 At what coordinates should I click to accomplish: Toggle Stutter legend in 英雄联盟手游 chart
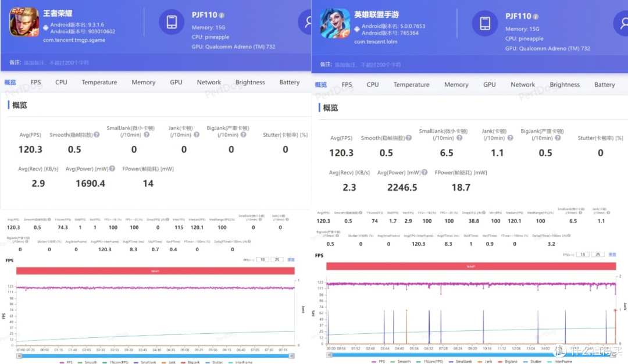533,361
